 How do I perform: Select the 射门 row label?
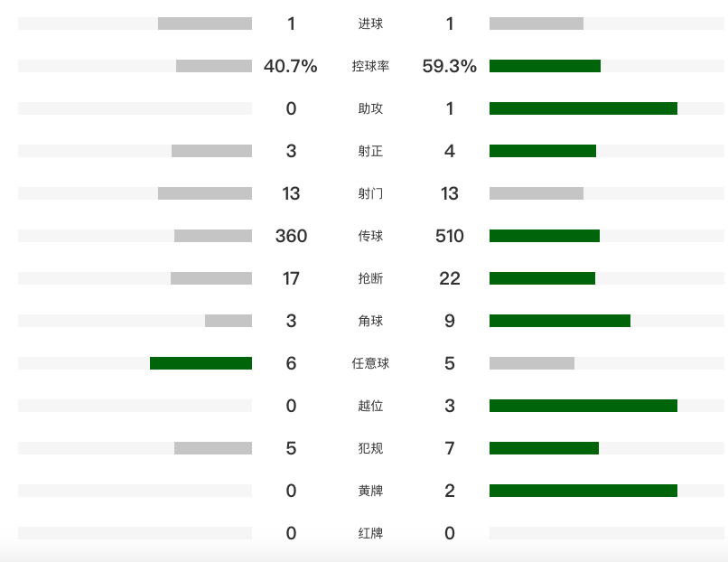[370, 193]
